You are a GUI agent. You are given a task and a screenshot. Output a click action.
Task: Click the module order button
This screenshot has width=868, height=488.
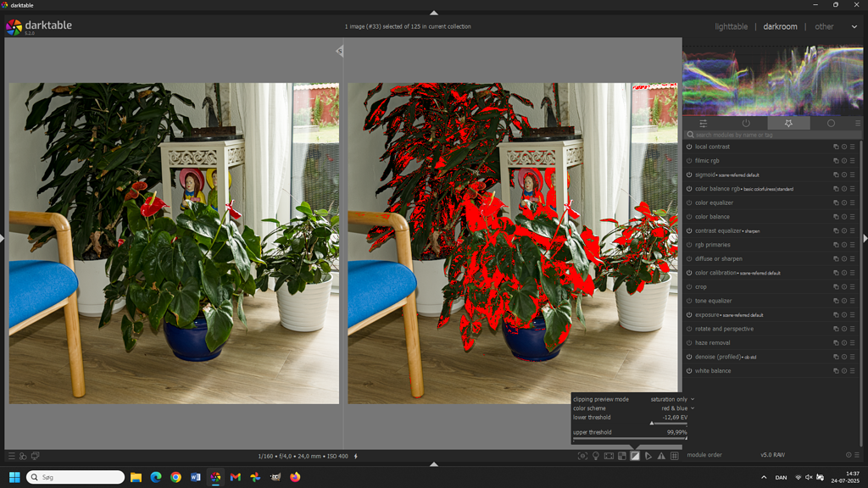(704, 455)
